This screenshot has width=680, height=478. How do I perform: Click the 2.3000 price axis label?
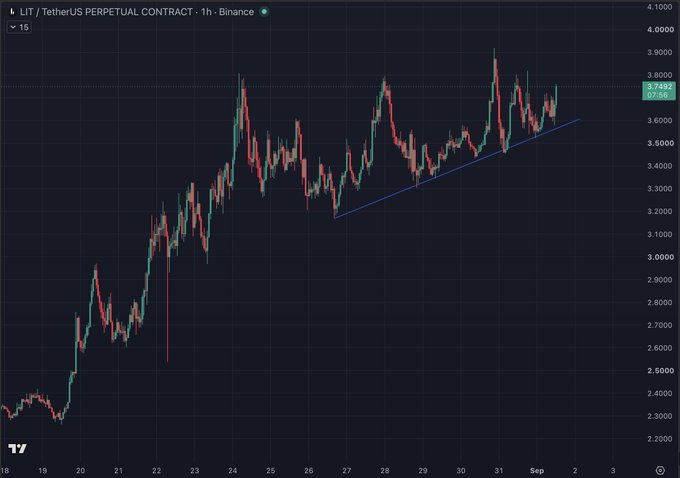pyautogui.click(x=660, y=416)
